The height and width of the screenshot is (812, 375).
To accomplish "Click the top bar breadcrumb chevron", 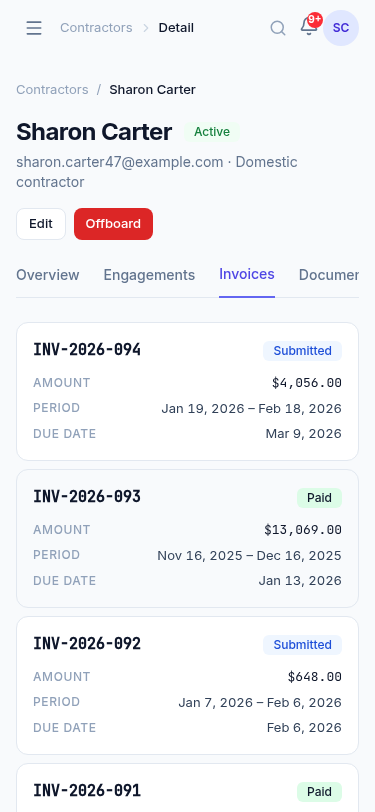I will 146,28.
